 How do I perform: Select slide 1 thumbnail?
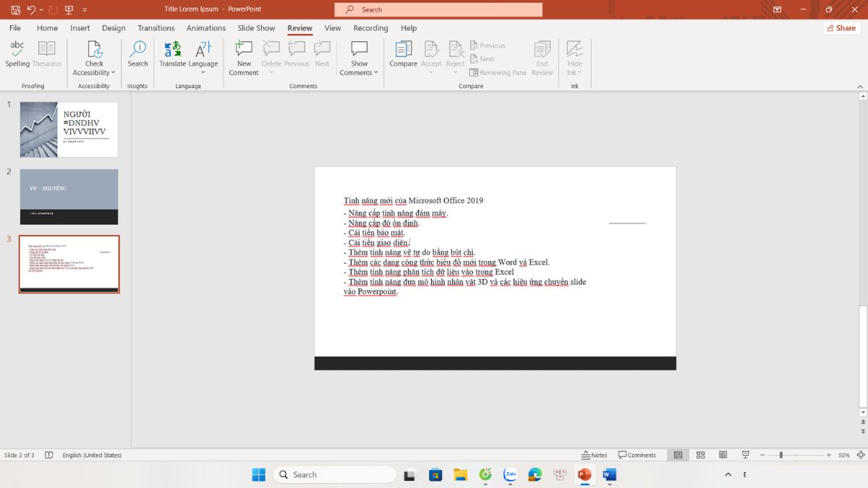[69, 129]
